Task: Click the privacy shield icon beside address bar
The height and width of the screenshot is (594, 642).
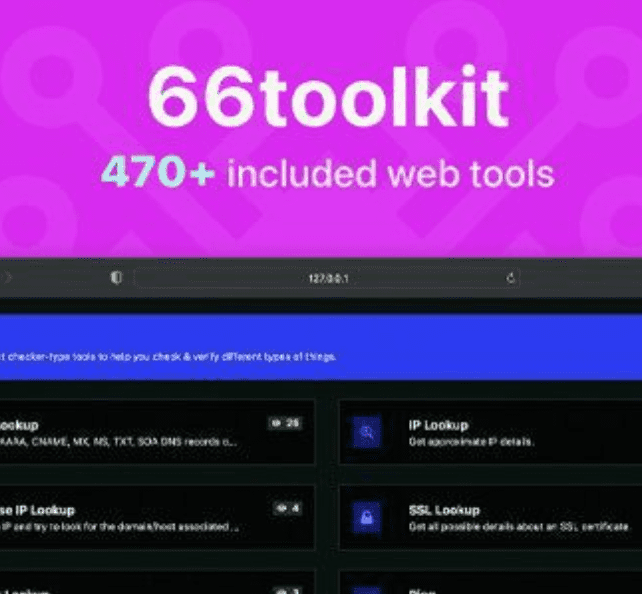Action: (x=116, y=279)
